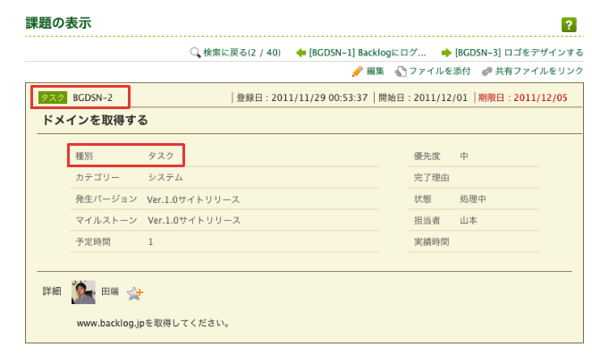
Task: Click the green right arrow for BGDSN-3
Action: point(446,53)
